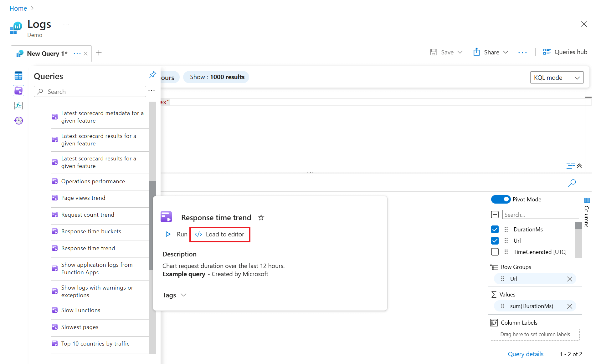The height and width of the screenshot is (364, 601).
Task: Open the Functions sidebar icon
Action: [x=18, y=106]
